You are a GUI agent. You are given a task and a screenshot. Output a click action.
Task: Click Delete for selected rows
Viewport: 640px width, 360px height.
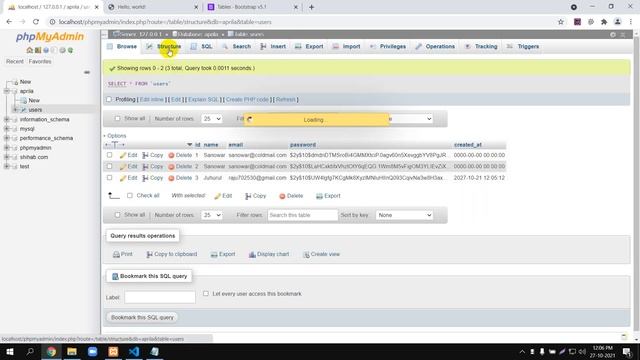pyautogui.click(x=291, y=196)
